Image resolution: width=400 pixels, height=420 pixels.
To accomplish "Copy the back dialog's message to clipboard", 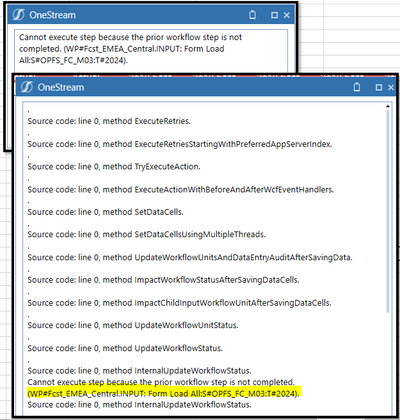I will (253, 15).
